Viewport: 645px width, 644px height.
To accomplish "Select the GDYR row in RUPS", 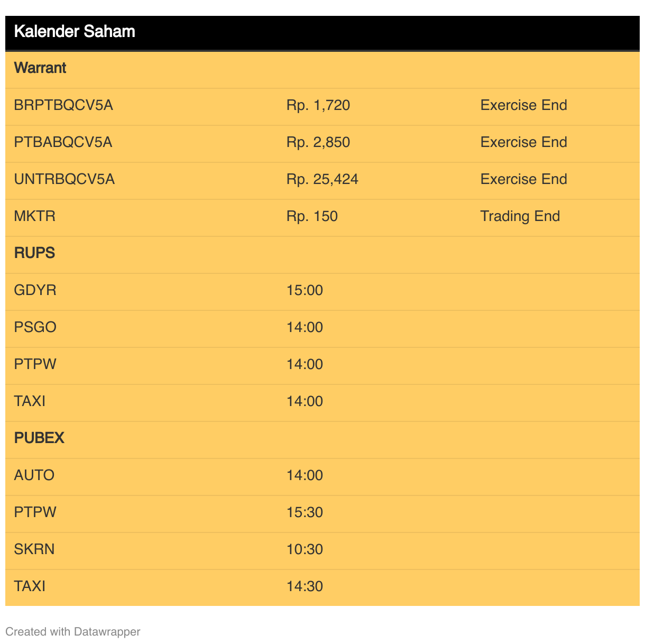I will [x=322, y=290].
